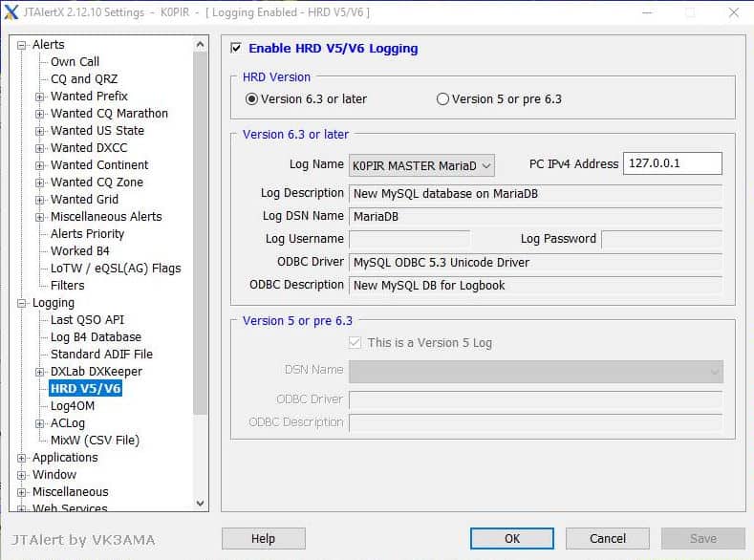This screenshot has height=560, width=754.
Task: Expand the Wanted US State node
Action: click(40, 131)
